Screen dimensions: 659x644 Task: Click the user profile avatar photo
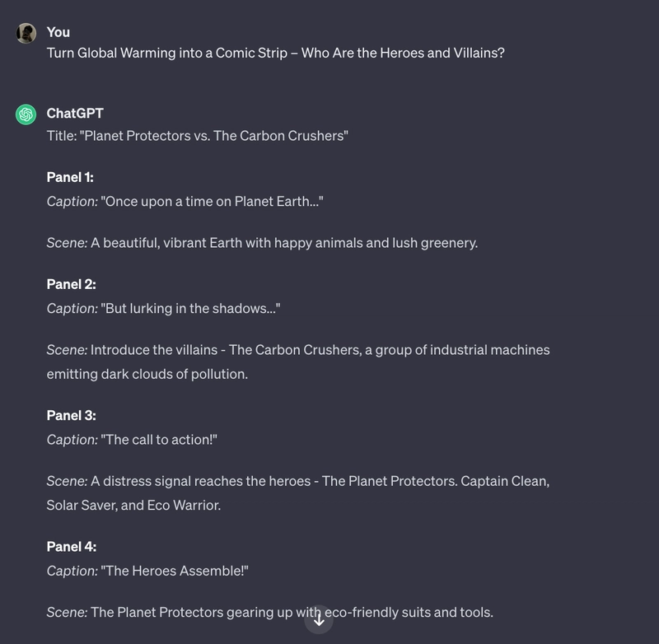coord(26,33)
